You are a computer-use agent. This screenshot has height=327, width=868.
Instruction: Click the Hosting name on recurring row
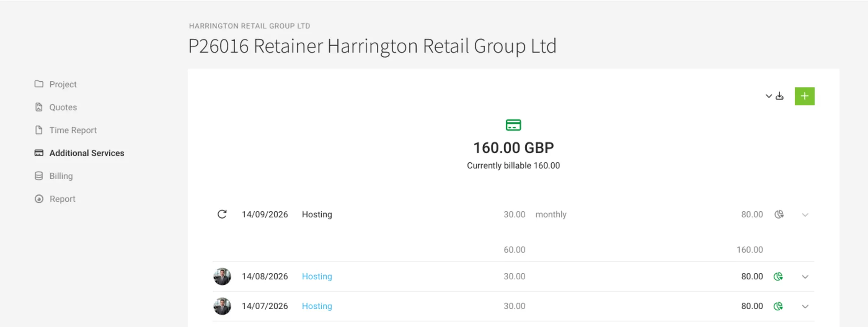coord(317,214)
